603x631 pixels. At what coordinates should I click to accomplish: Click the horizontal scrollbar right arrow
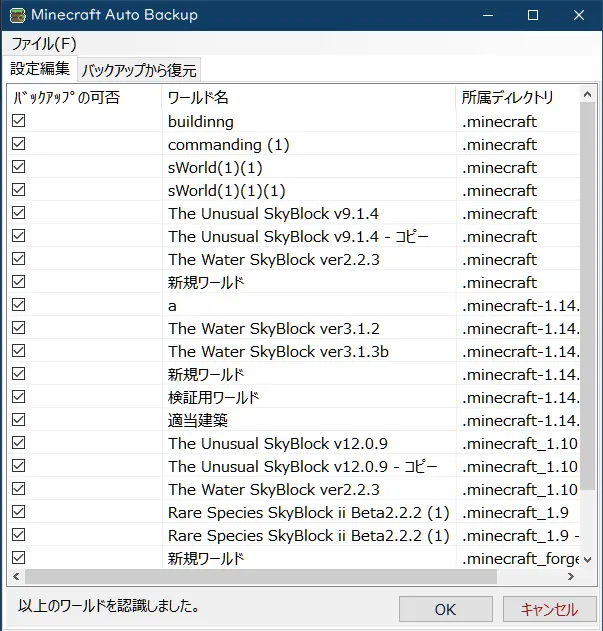coord(570,577)
